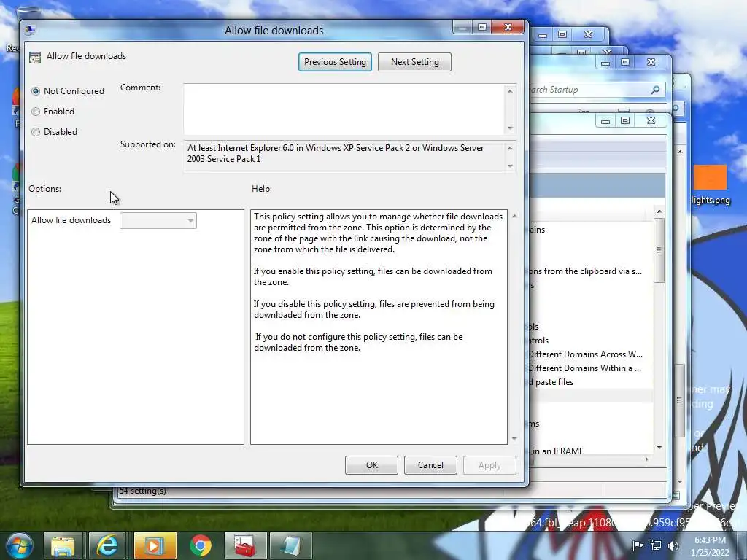Click the background list scroll down arrow
This screenshot has width=747, height=560.
pos(659,448)
